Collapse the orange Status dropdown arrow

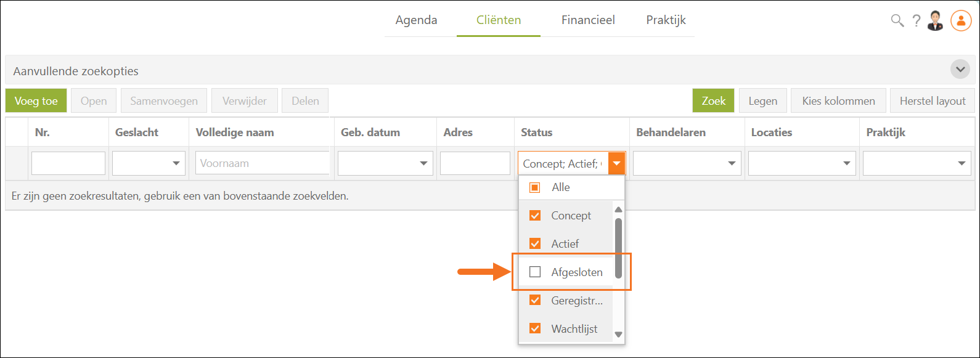(616, 163)
